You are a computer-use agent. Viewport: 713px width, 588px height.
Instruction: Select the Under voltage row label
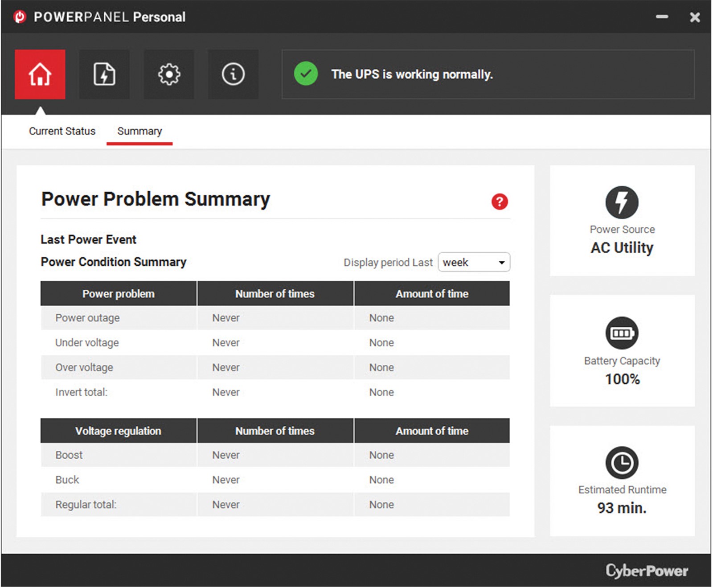[87, 342]
